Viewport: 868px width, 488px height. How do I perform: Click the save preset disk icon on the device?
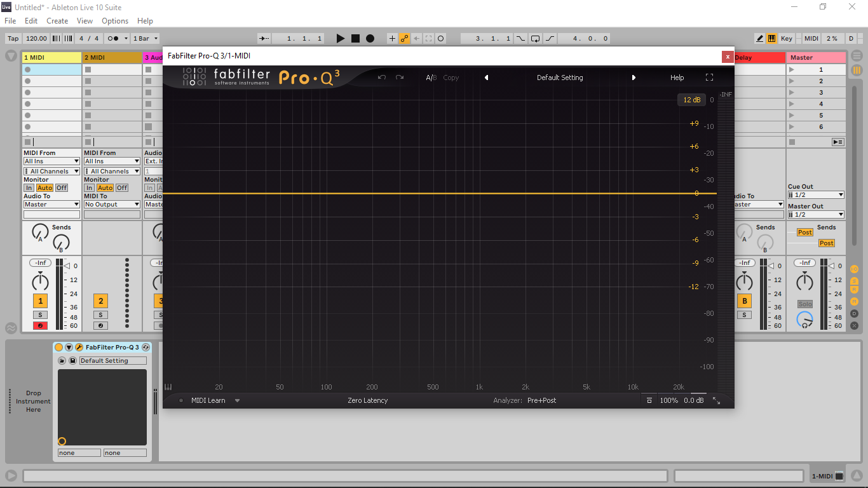point(72,360)
